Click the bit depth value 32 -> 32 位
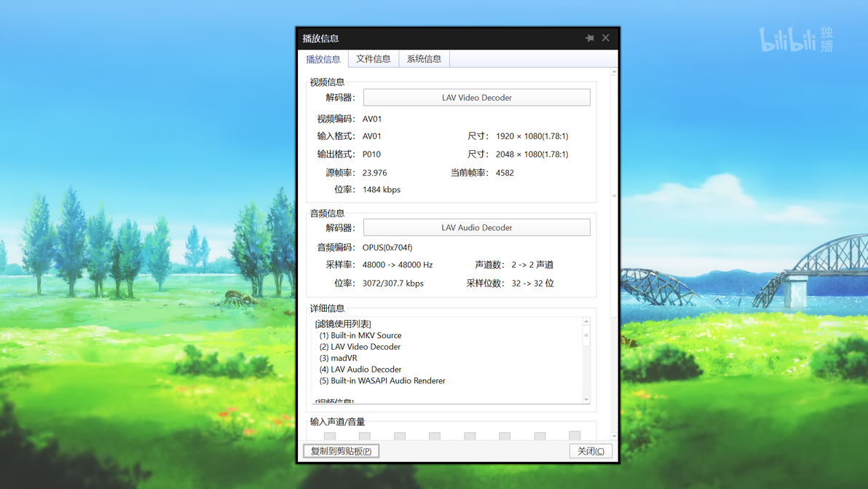 tap(532, 283)
